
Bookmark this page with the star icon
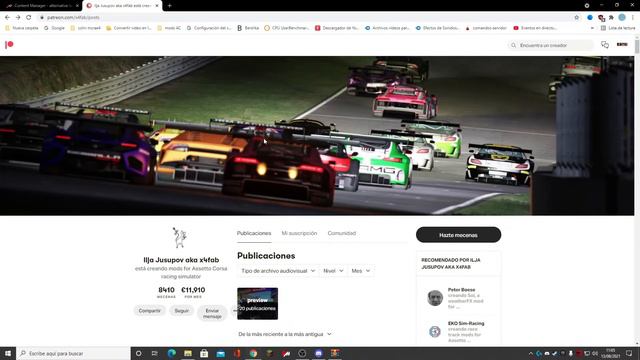tap(577, 18)
